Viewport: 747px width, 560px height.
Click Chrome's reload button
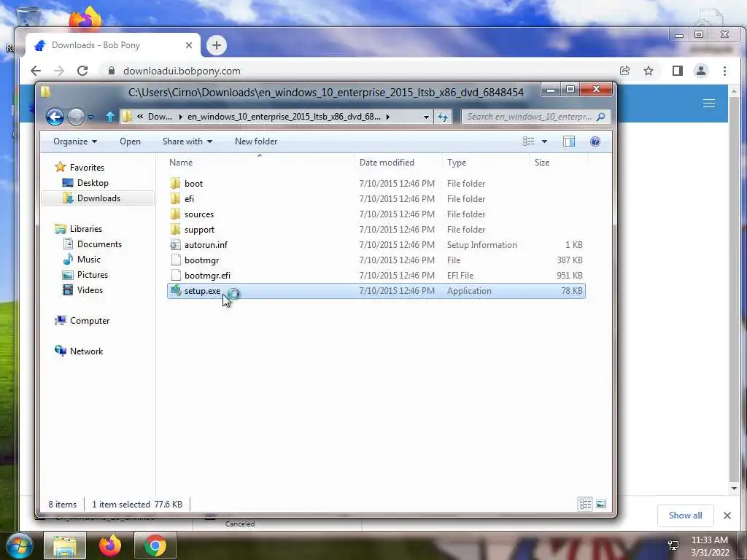click(x=82, y=71)
